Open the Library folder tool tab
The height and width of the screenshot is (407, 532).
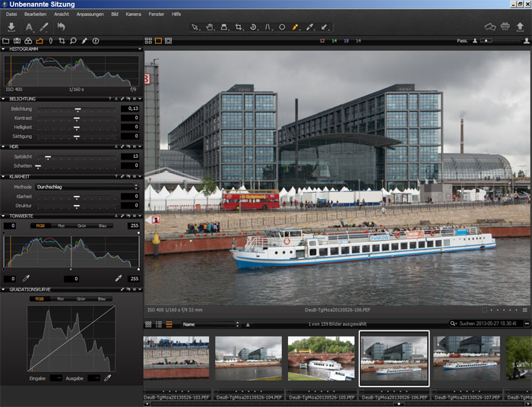pyautogui.click(x=5, y=40)
